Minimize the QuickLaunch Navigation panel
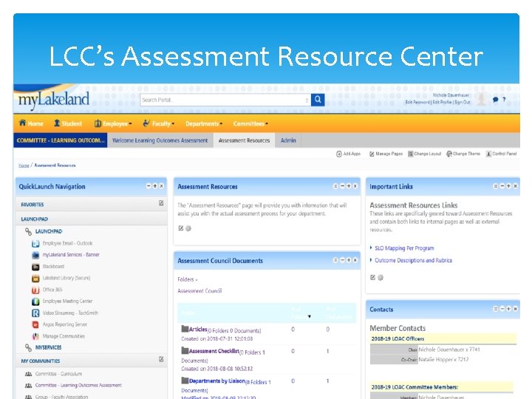Viewport: 532px width, 399px height. click(x=149, y=186)
